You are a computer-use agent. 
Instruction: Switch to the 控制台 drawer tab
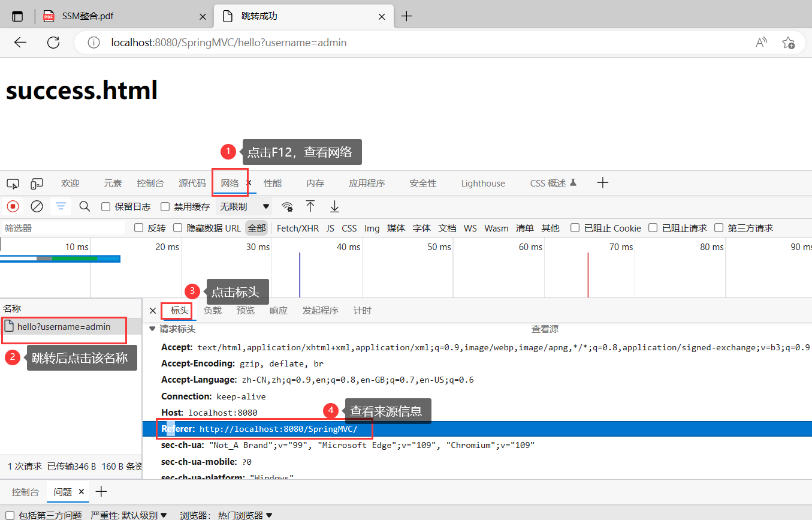26,492
